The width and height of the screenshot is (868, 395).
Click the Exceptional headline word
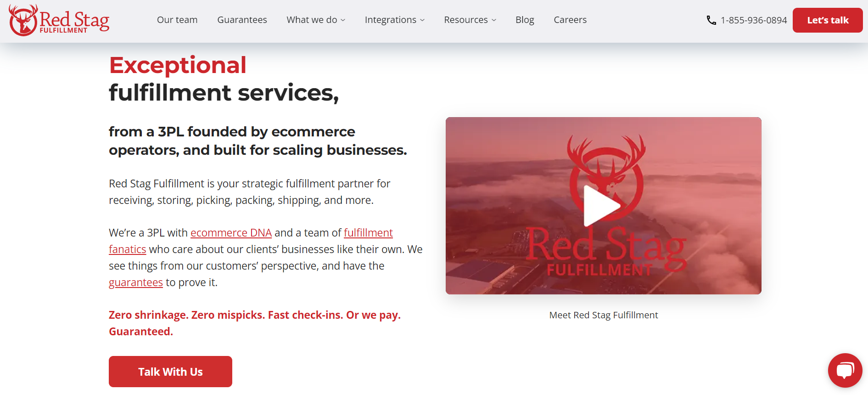click(x=178, y=65)
